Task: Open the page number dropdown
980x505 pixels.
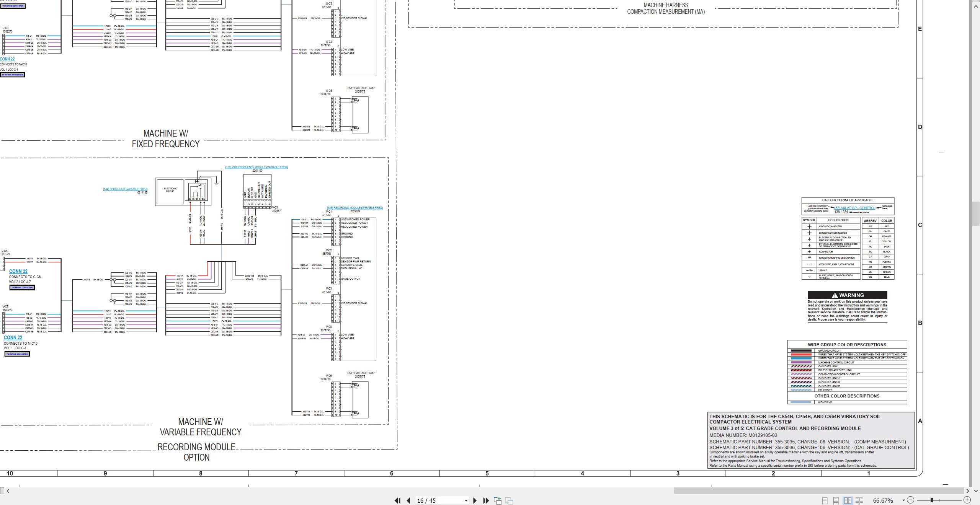Action: (466, 501)
